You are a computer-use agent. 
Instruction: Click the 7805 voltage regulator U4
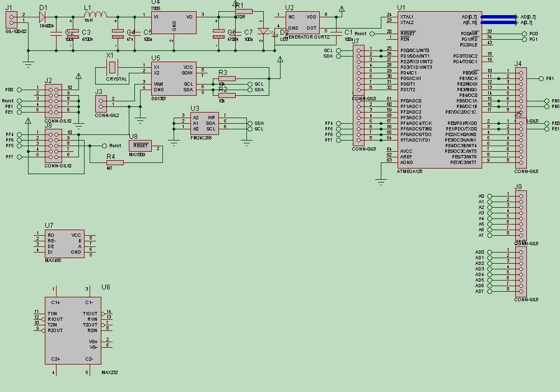click(174, 24)
